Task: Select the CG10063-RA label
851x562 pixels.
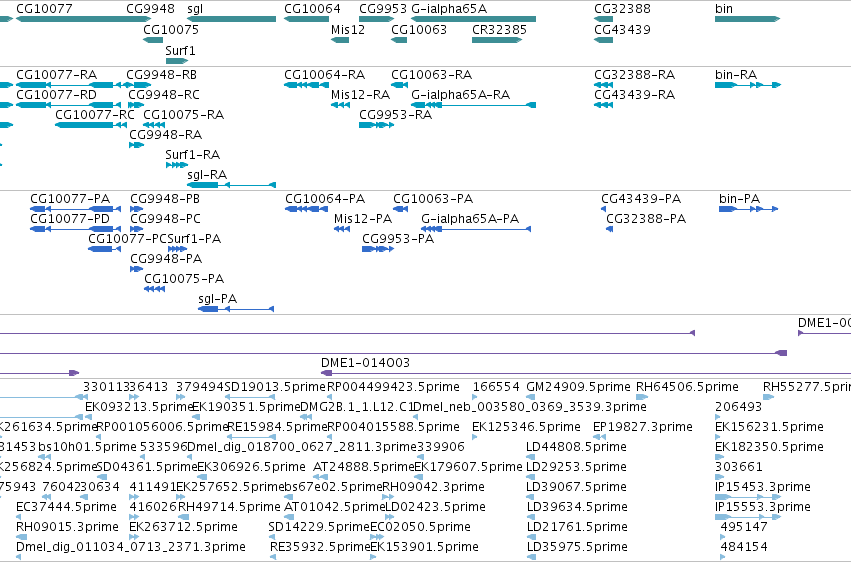Action: [431, 74]
